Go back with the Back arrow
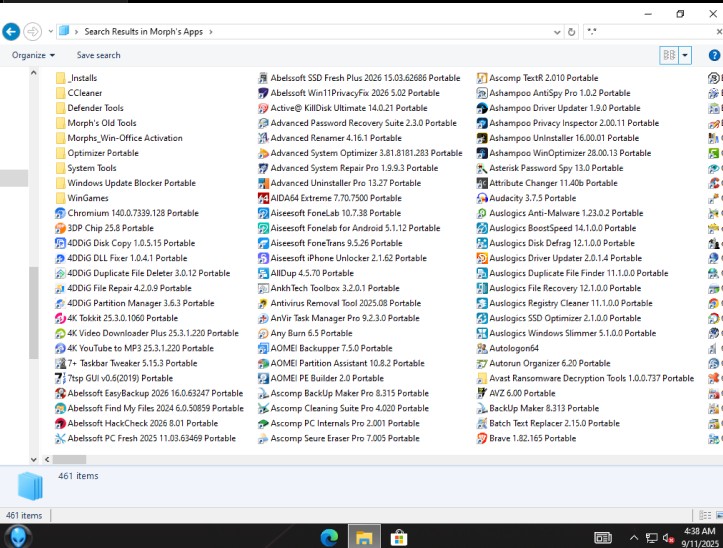This screenshot has height=548, width=723. coord(11,32)
